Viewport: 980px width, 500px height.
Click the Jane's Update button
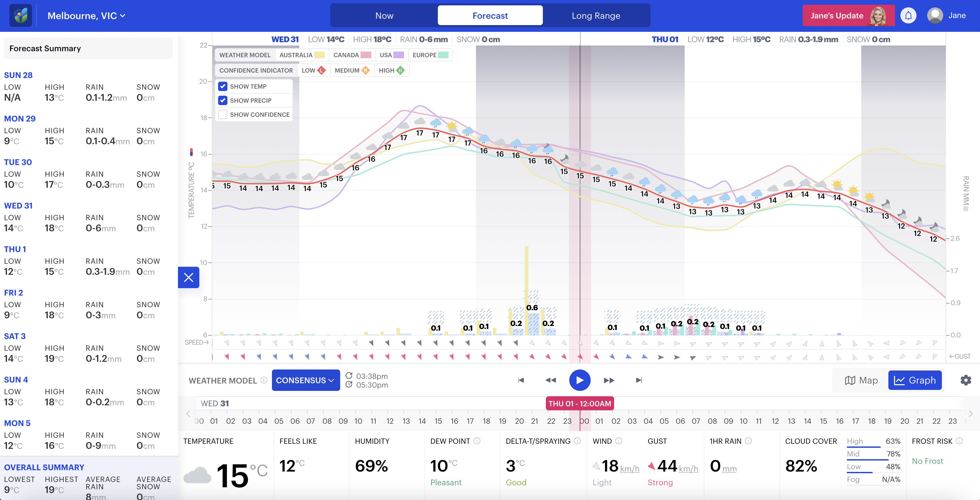coord(845,15)
